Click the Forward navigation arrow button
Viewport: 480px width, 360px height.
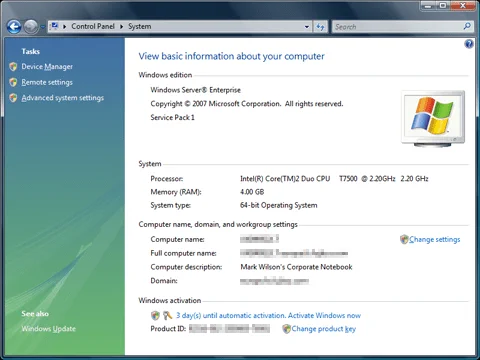31,27
